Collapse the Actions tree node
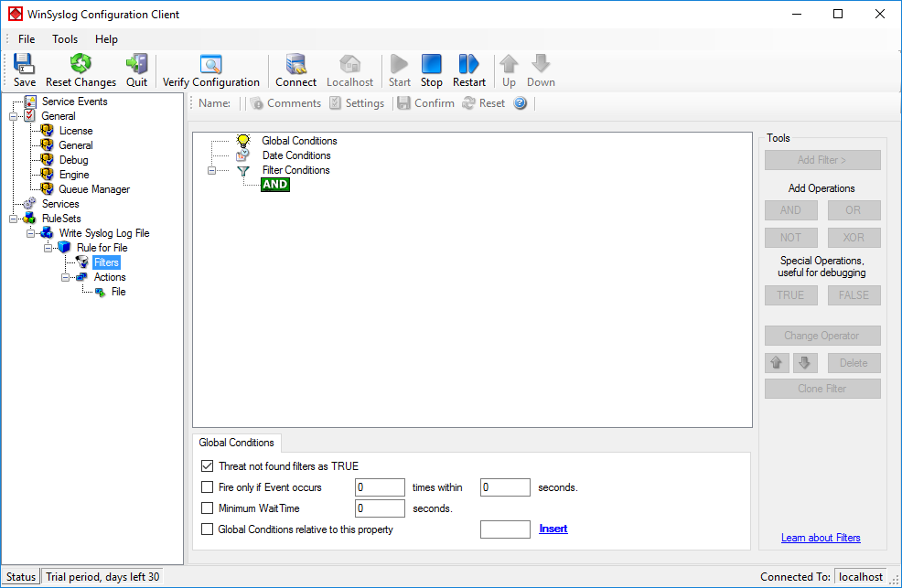Screen dimensions: 902x588 (66, 278)
